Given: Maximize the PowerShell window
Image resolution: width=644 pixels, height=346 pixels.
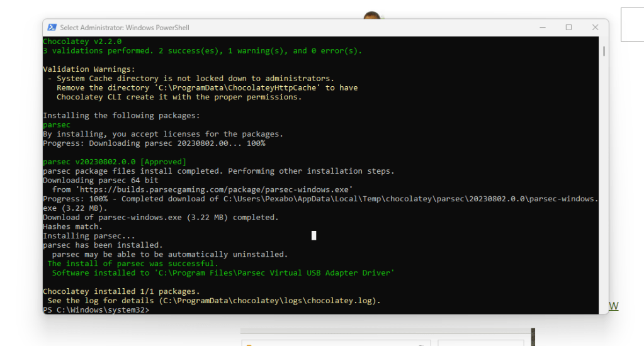Looking at the screenshot, I should (568, 28).
